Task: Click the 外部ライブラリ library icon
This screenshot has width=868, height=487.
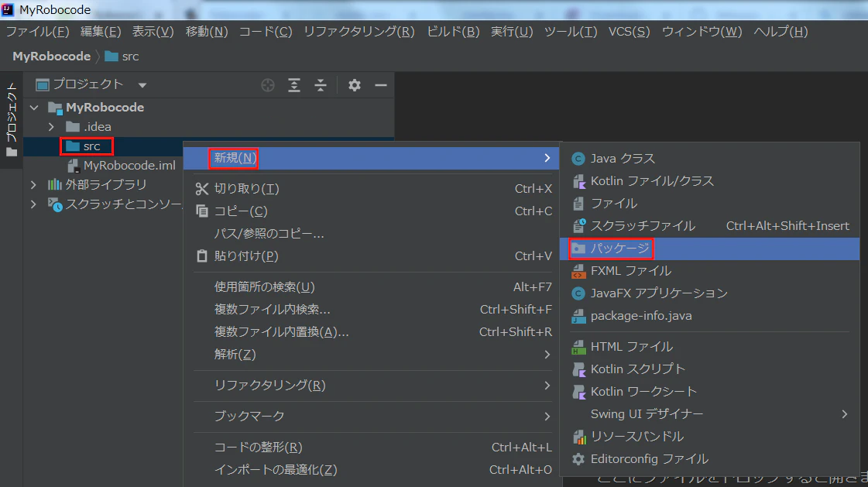Action: click(54, 185)
